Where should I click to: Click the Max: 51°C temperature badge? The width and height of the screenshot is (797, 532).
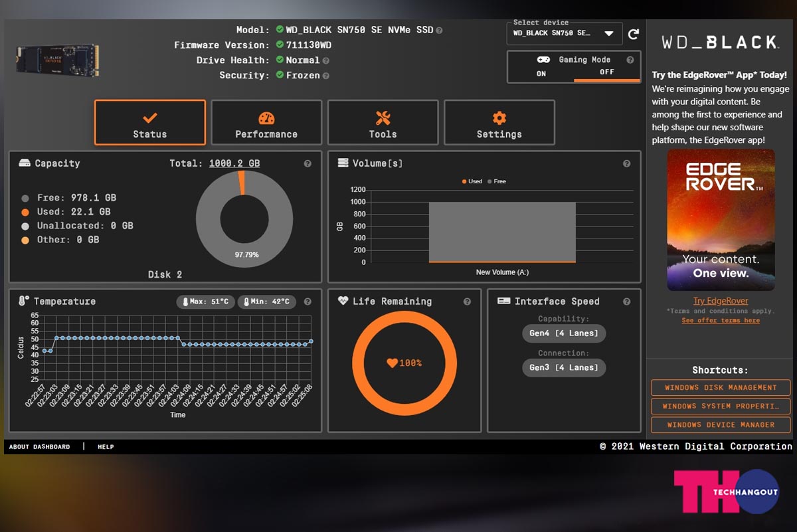click(x=205, y=302)
